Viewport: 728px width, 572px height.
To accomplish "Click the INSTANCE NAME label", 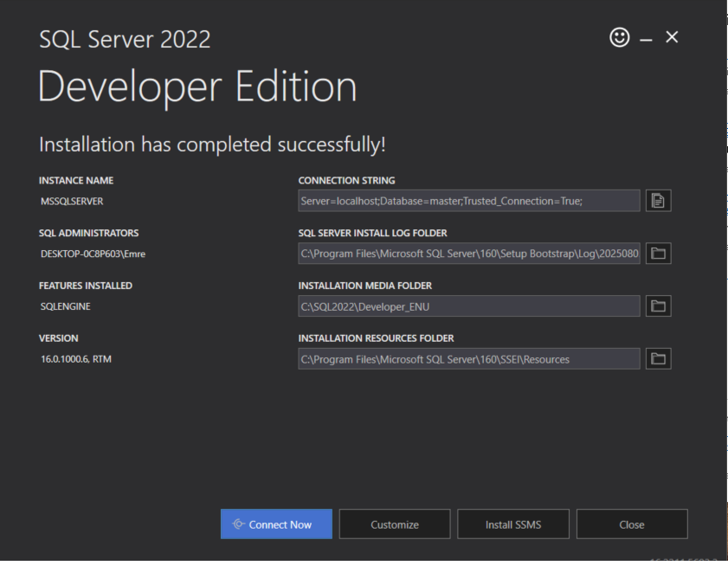I will click(76, 180).
